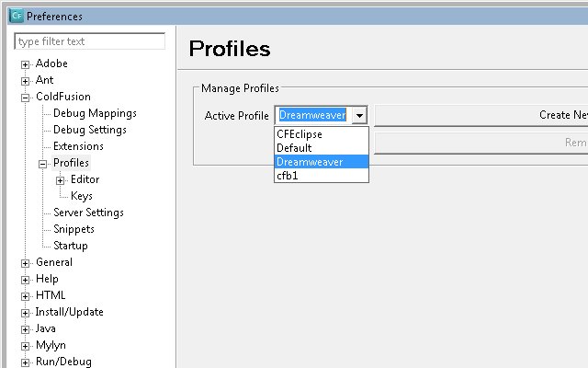Image resolution: width=588 pixels, height=368 pixels.
Task: Expand the Editor node under Profiles
Action: click(60, 180)
